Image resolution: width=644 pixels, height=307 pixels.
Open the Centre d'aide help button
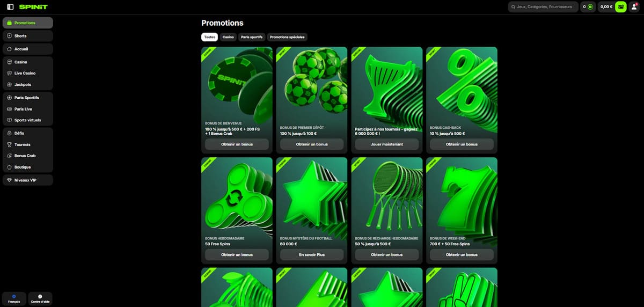[40, 298]
